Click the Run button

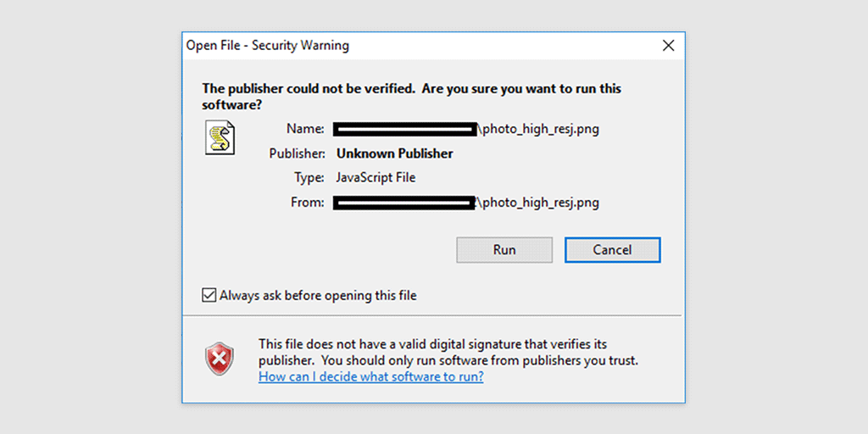coord(504,250)
